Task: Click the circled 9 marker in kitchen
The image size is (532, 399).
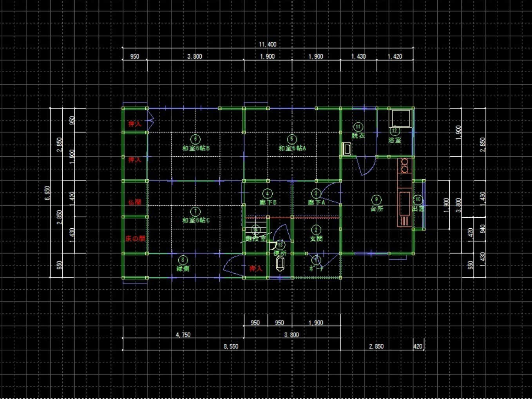Action: coord(376,200)
